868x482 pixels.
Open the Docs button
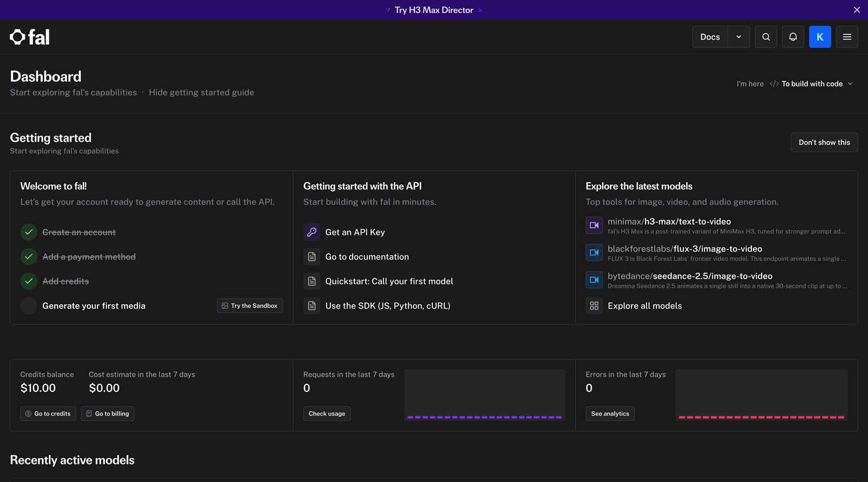[710, 37]
